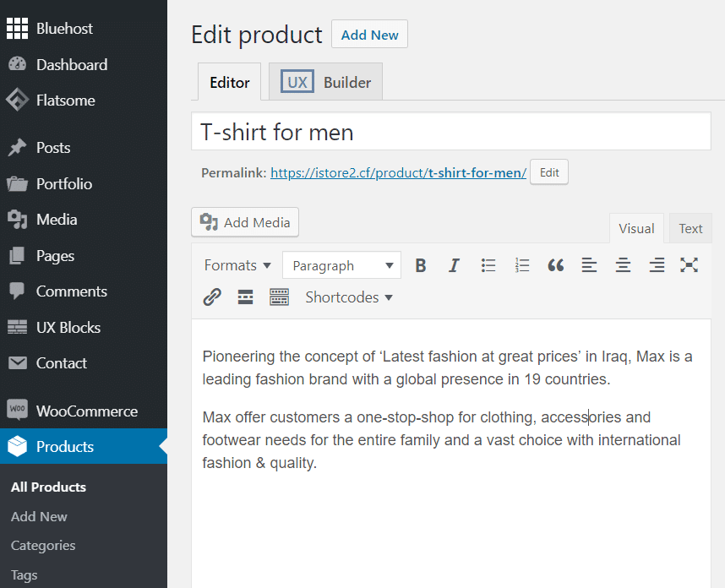Apply blockquote formatting
Viewport: 725px width, 588px height.
click(x=555, y=265)
